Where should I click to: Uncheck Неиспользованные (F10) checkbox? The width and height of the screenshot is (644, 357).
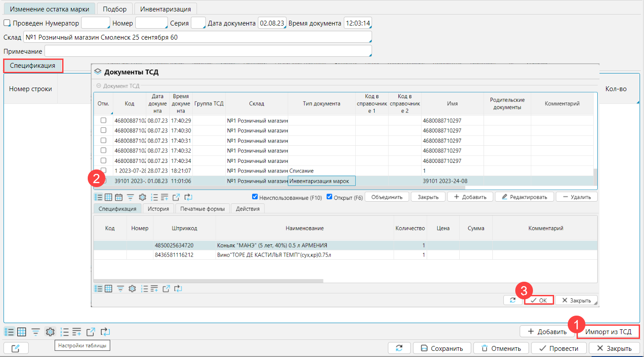click(x=255, y=197)
